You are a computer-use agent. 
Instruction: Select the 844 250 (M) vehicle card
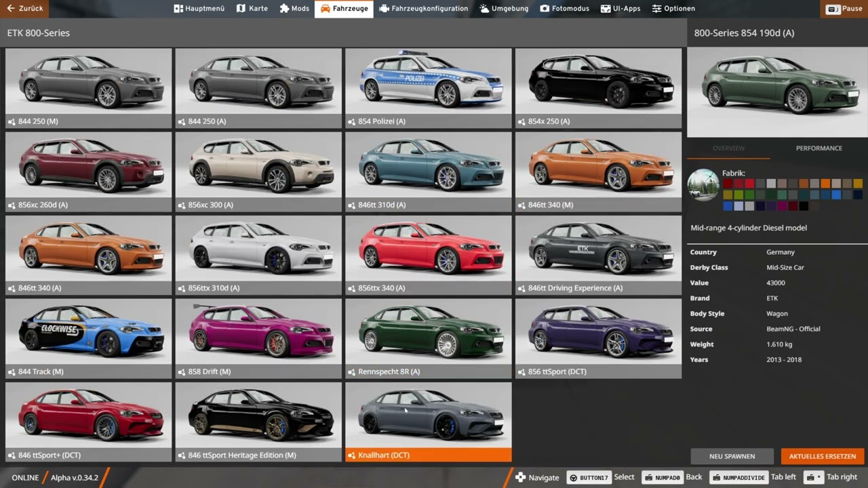pyautogui.click(x=89, y=88)
